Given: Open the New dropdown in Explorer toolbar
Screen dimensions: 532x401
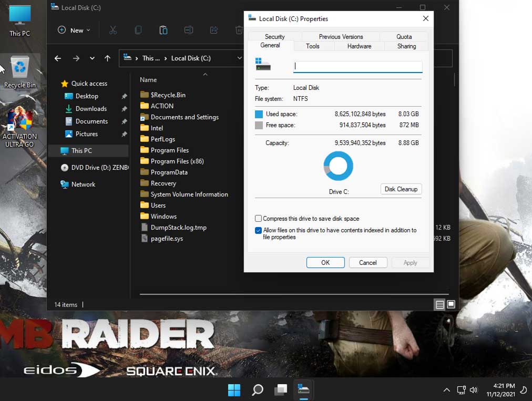Looking at the screenshot, I should point(74,30).
